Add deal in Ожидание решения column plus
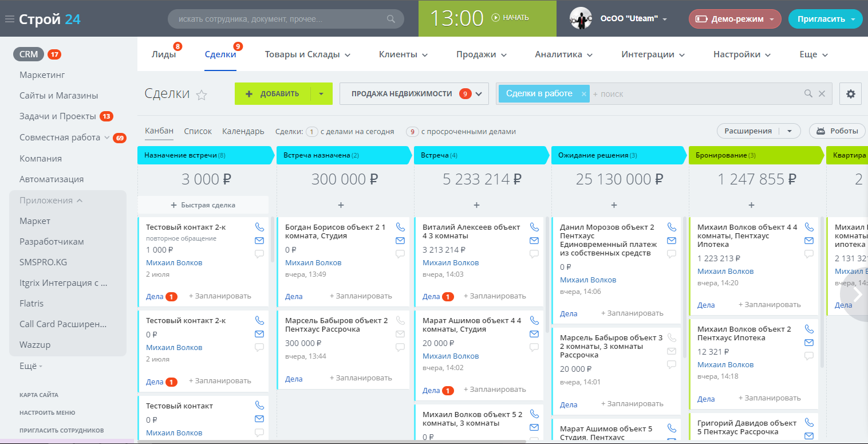868x444 pixels. 614,205
